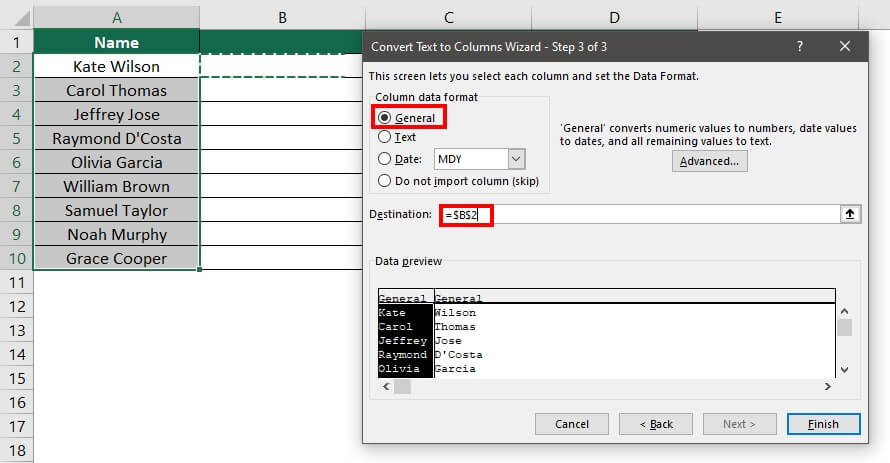Click the Kate Wilson cell
This screenshot has width=890, height=463.
point(116,66)
